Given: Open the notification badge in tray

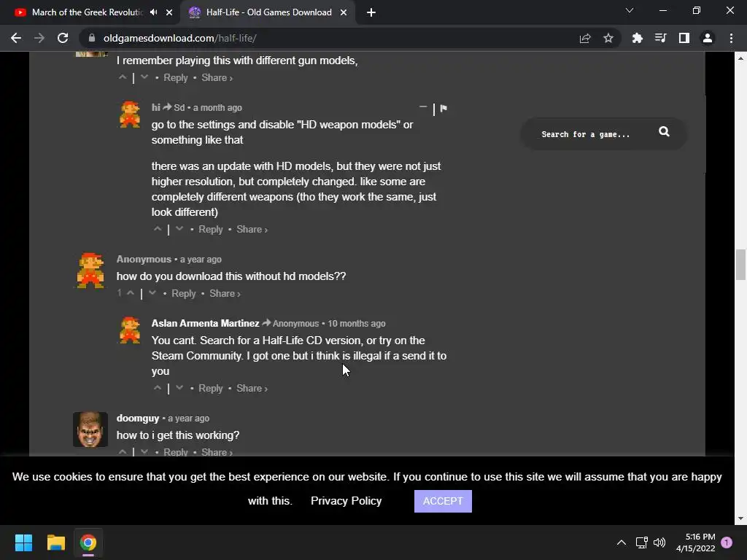Looking at the screenshot, I should (x=727, y=542).
